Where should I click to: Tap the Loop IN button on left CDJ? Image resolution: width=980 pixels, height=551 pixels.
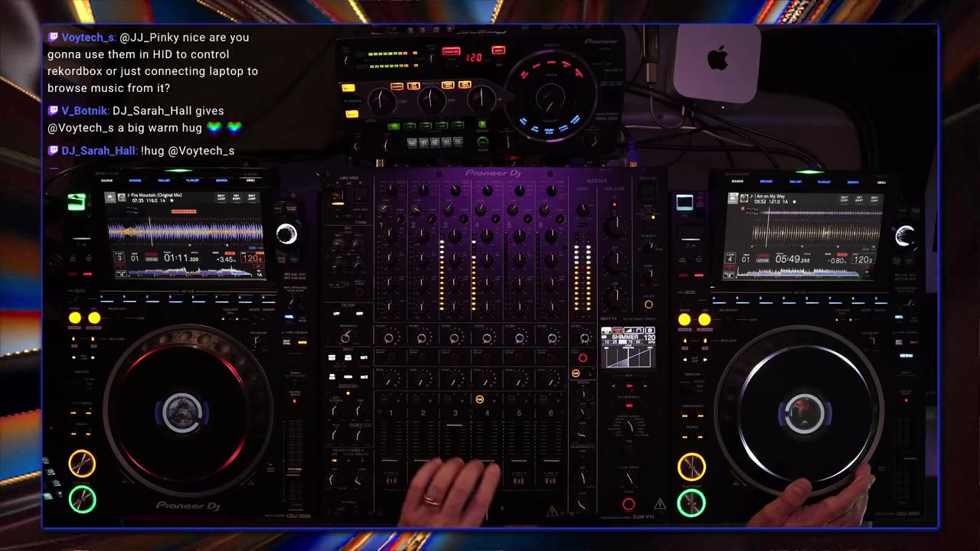75,318
